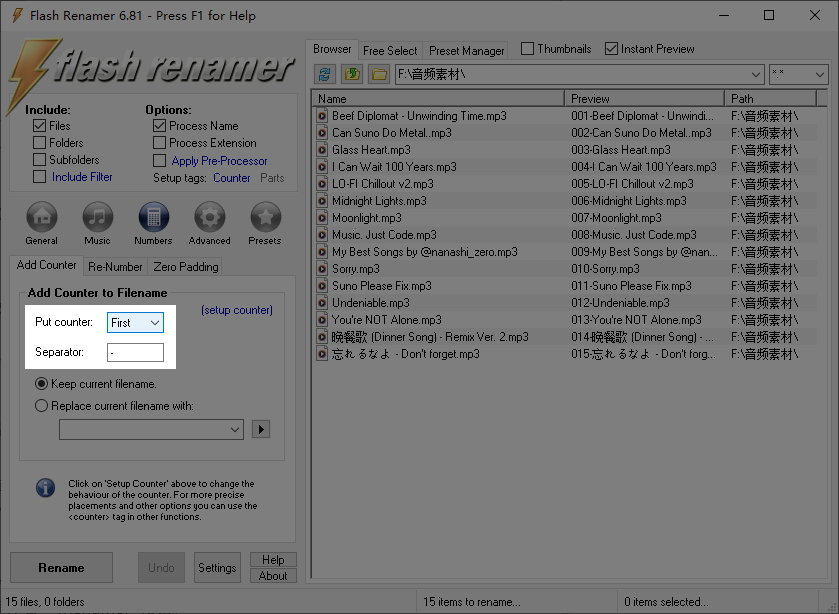The width and height of the screenshot is (839, 614).
Task: Sort by the Name column header
Action: point(438,98)
